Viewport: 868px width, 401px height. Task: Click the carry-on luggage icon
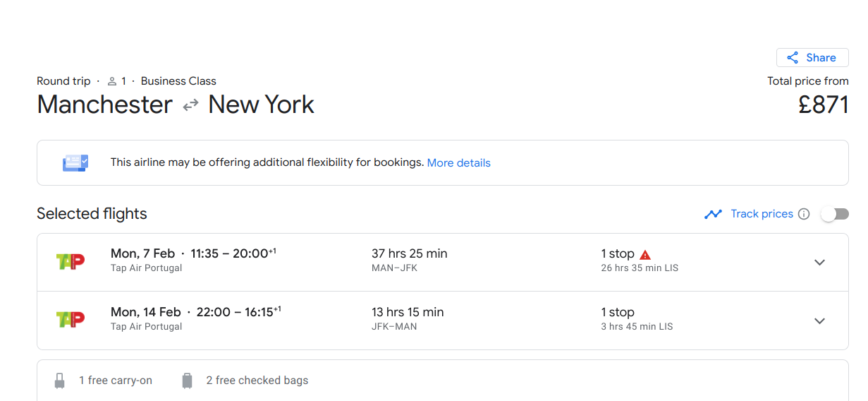pos(60,381)
